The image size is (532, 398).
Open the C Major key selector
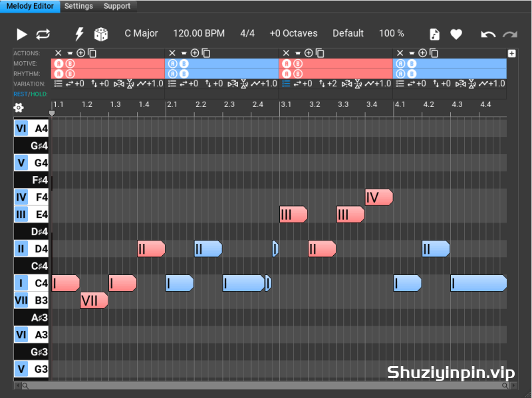(141, 33)
